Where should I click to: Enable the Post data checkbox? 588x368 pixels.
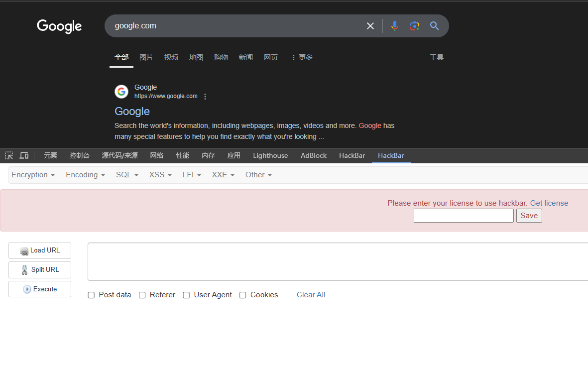coord(91,295)
